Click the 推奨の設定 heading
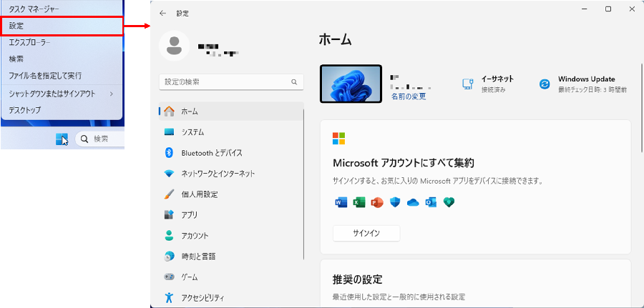 tap(357, 279)
